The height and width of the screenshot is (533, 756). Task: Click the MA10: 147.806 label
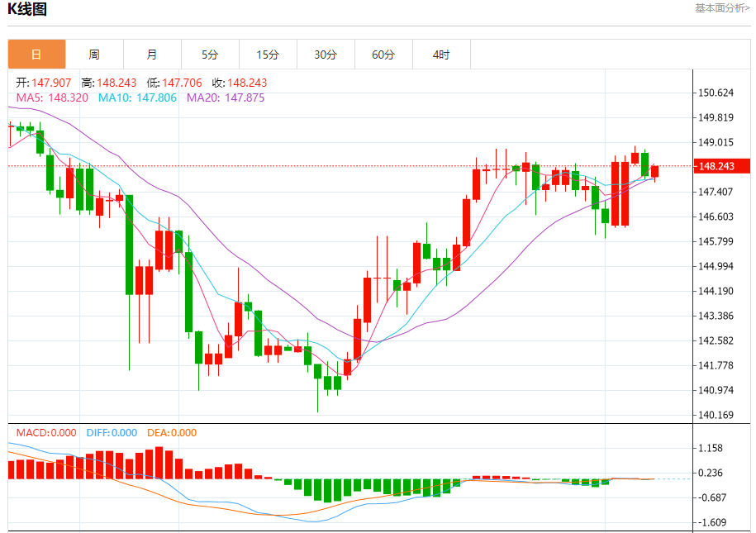click(137, 98)
